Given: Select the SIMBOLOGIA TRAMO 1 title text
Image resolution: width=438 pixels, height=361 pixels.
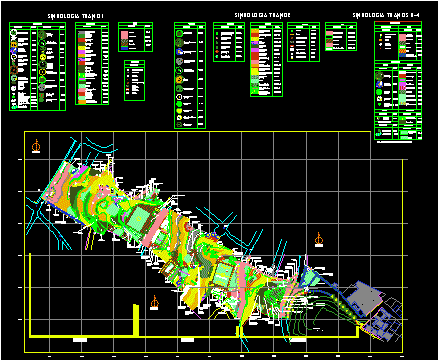Looking at the screenshot, I should pyautogui.click(x=76, y=16).
